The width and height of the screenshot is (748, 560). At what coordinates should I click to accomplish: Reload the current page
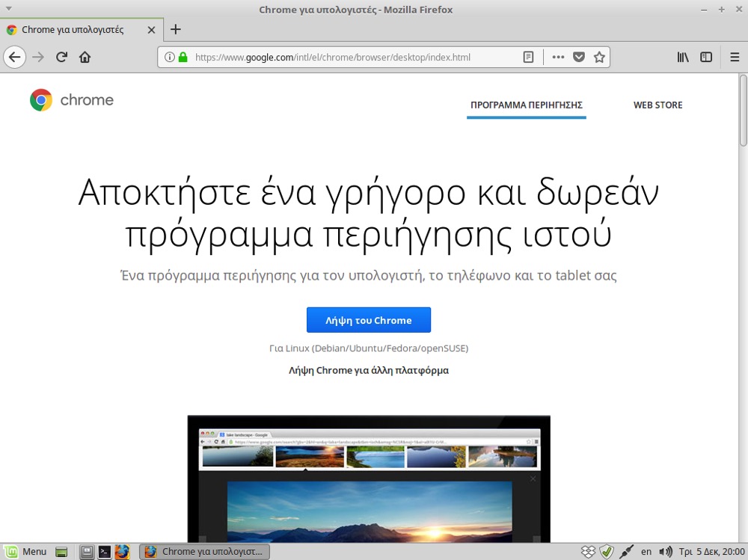coord(61,58)
